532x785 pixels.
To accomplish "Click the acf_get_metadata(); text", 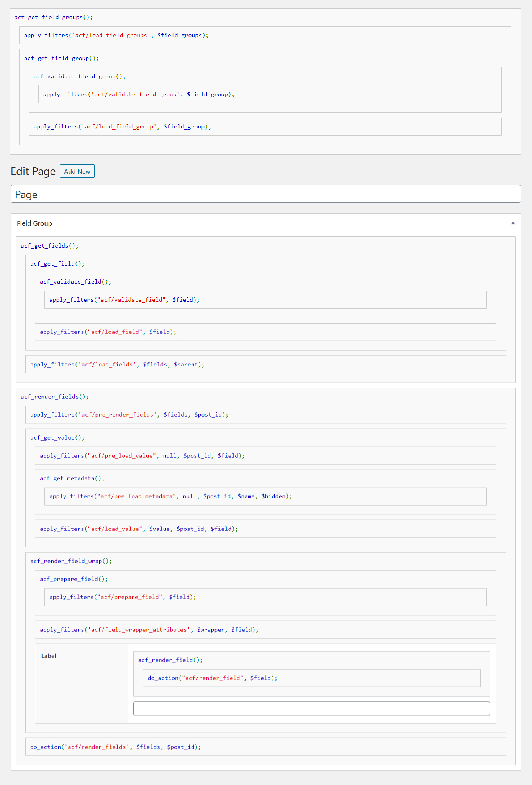I will pyautogui.click(x=72, y=479).
